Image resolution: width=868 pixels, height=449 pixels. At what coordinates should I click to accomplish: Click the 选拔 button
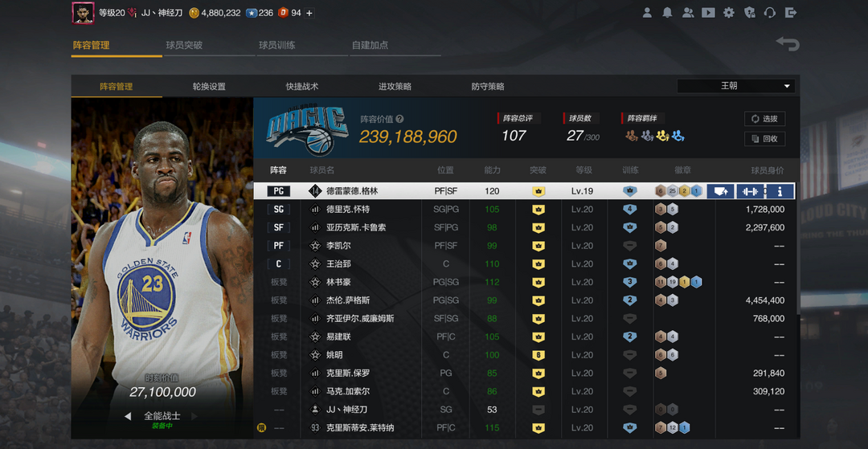[x=764, y=119]
